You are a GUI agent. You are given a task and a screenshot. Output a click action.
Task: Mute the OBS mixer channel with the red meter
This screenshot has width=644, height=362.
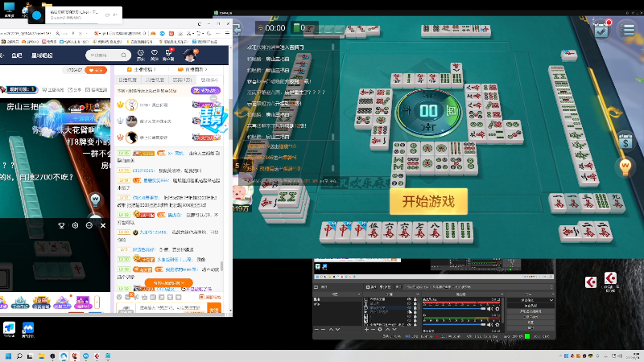click(489, 309)
